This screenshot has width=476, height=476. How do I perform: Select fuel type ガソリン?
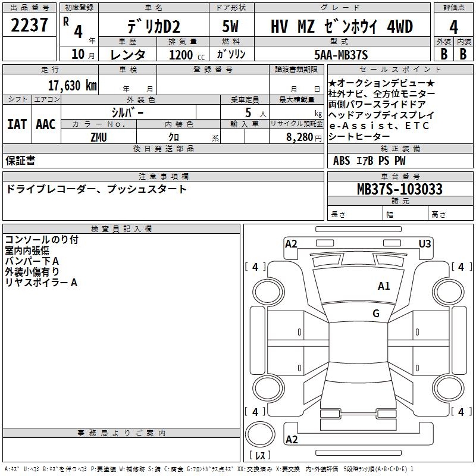[x=231, y=54]
